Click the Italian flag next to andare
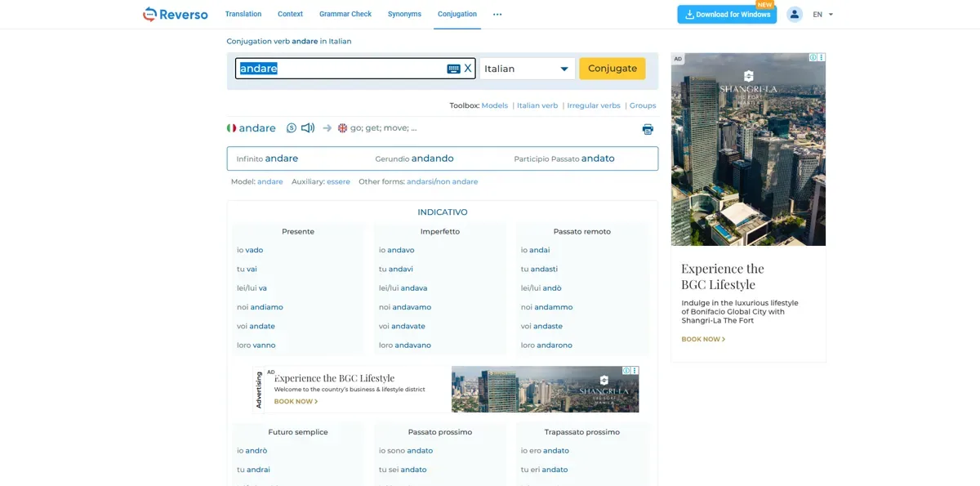 [232, 128]
